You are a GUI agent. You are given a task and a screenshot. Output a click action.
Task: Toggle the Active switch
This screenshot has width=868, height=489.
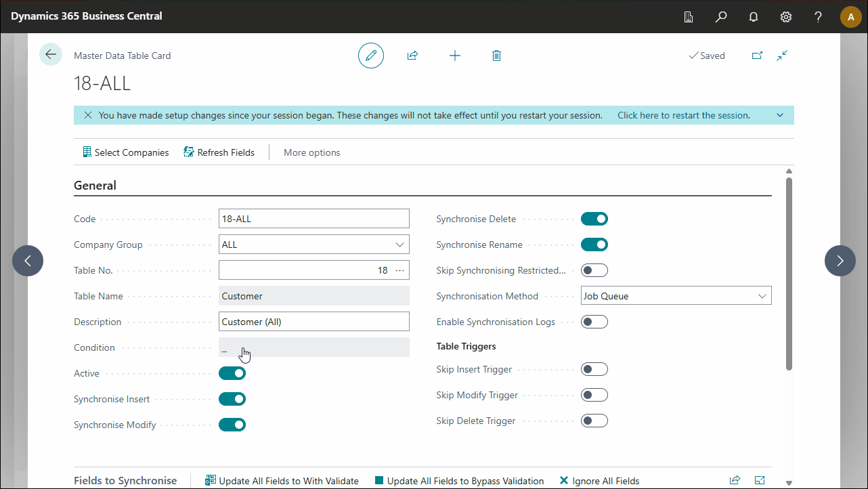click(x=232, y=373)
